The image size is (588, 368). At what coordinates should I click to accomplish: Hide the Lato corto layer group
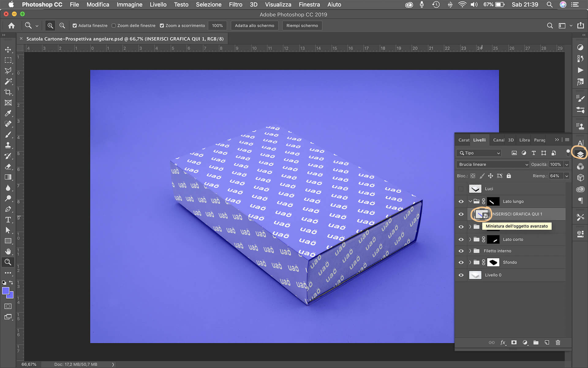tap(461, 240)
